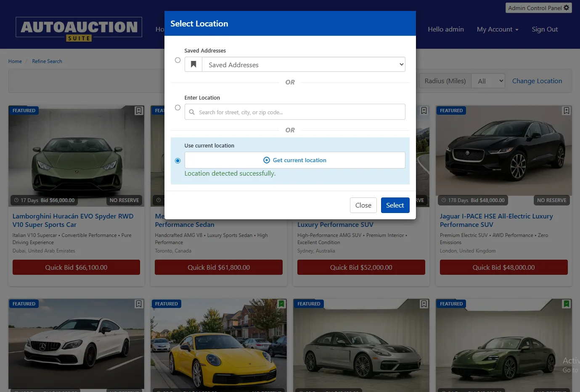Image resolution: width=580 pixels, height=392 pixels.
Task: Click the Bid $48,000.00 label
Action: point(488,200)
